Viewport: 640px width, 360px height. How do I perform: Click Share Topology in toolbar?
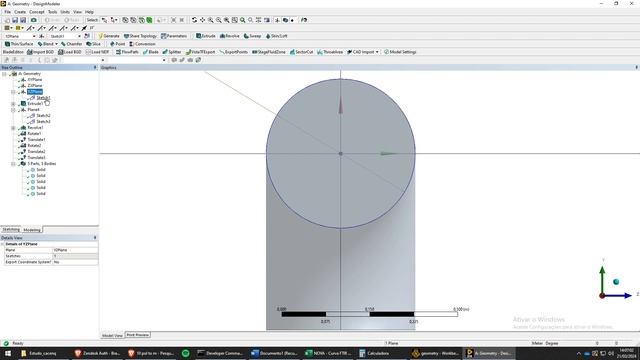(x=140, y=36)
